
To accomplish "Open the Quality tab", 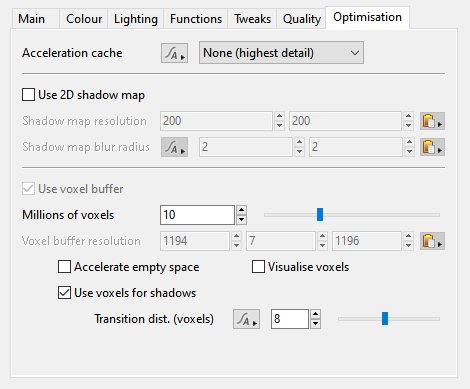I will point(302,19).
